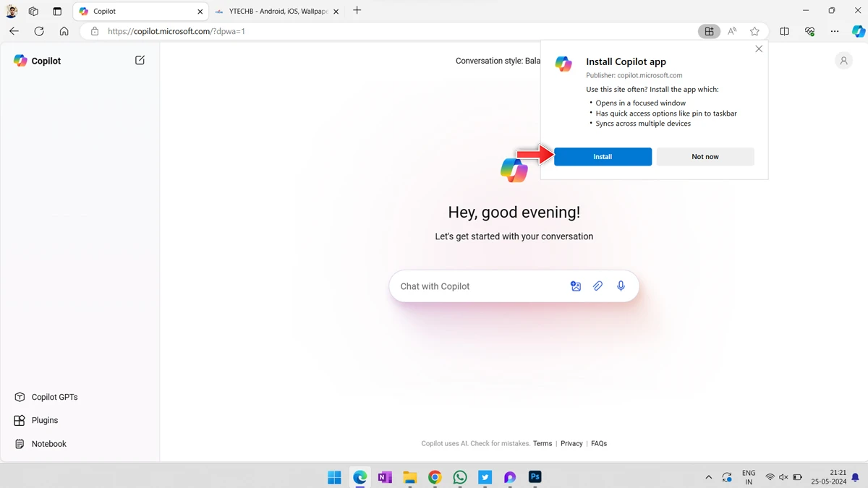Add page to favorites star icon
The image size is (868, 488).
(754, 32)
